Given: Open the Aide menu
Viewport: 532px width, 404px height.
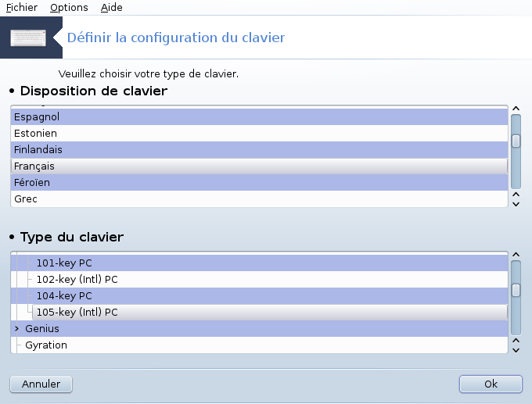Looking at the screenshot, I should [x=111, y=7].
